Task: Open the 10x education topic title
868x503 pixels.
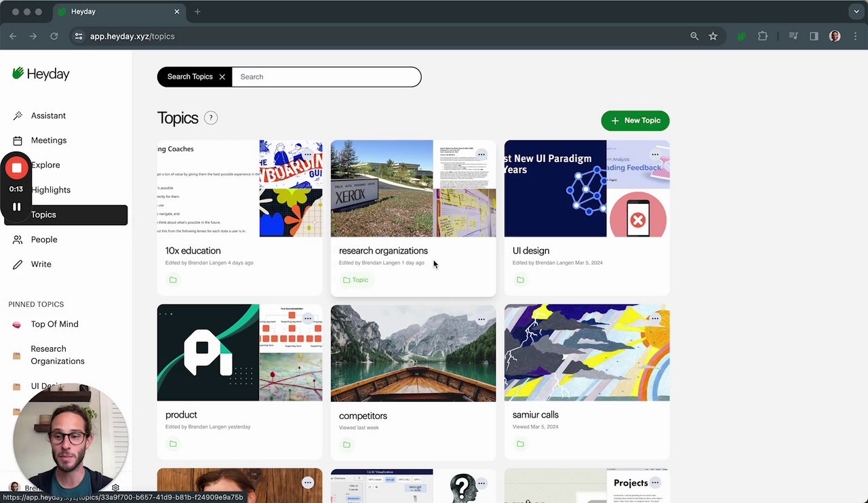Action: [x=193, y=251]
